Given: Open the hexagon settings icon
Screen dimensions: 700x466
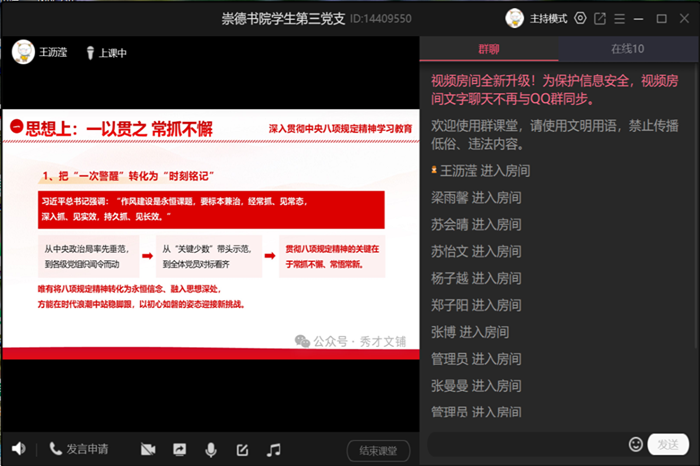Looking at the screenshot, I should 580,18.
